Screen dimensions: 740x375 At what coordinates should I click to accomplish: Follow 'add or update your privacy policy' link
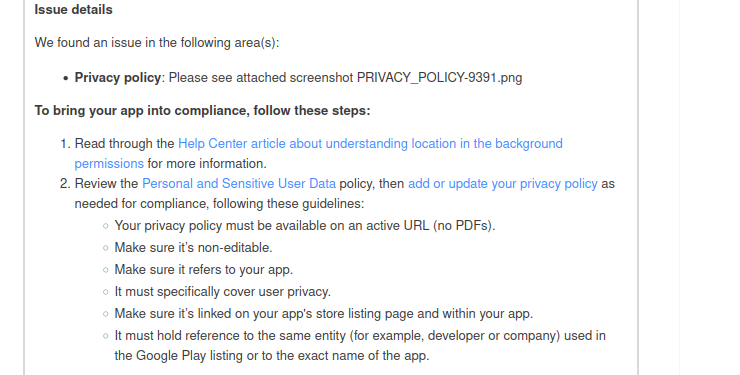click(503, 183)
